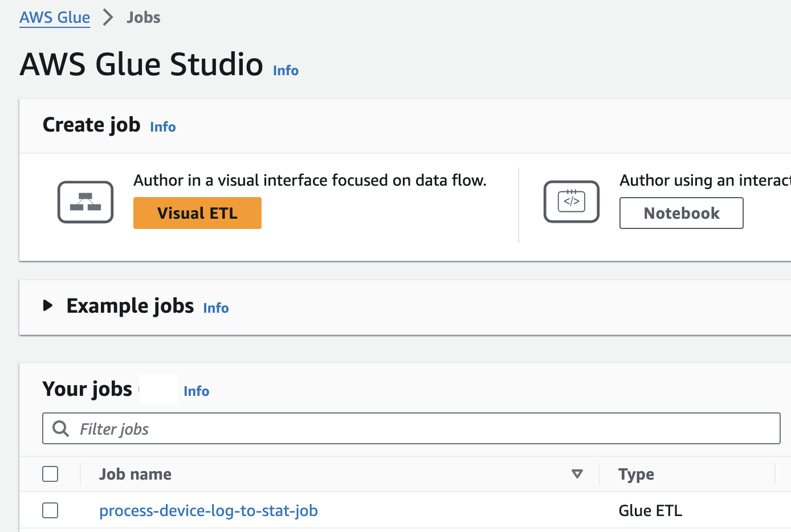Image resolution: width=791 pixels, height=532 pixels.
Task: Click the Visual ETL data flow icon
Action: pos(85,202)
